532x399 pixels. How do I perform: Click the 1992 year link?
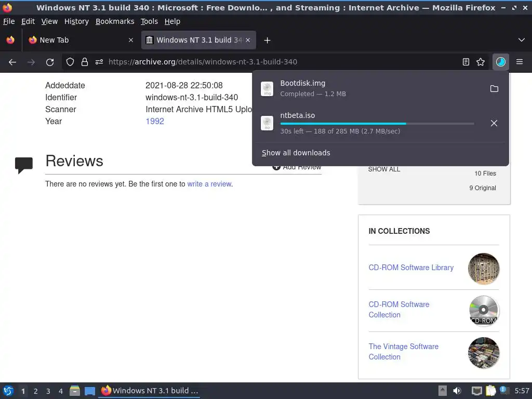(x=155, y=121)
